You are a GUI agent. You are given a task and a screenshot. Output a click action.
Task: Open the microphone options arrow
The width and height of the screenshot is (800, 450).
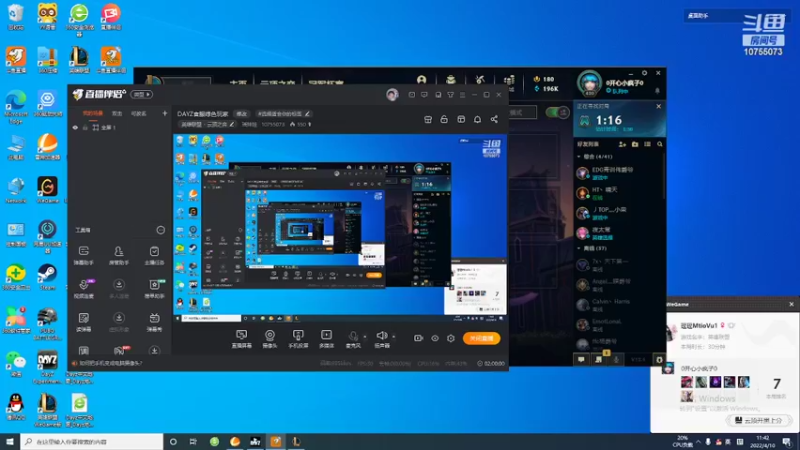pyautogui.click(x=365, y=336)
